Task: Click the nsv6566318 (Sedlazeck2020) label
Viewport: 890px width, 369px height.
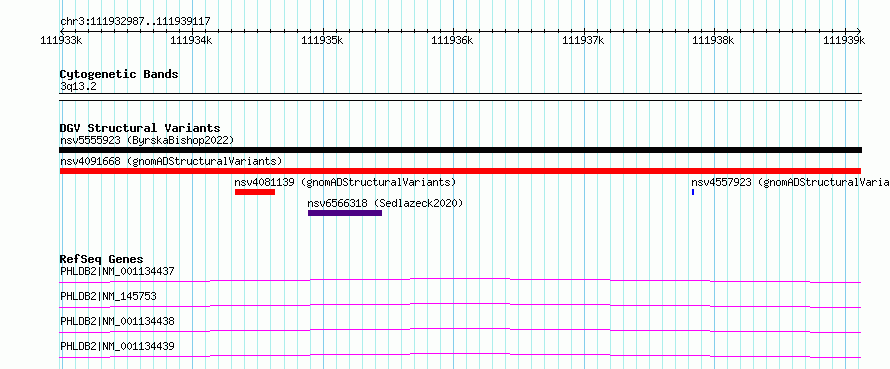Action: [x=385, y=203]
